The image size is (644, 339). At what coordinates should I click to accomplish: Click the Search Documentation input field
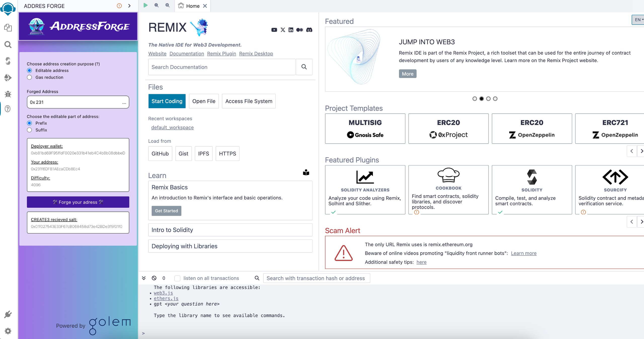[222, 67]
